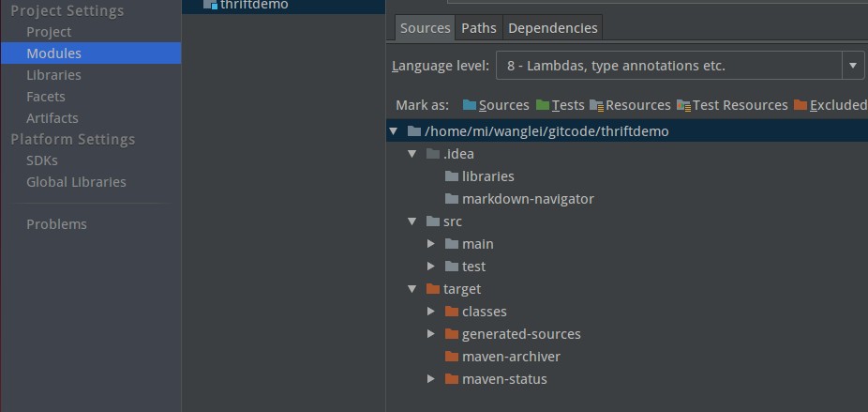Screen dimensions: 868x412
Task: Select the thriftdemo module icon
Action: point(210,5)
